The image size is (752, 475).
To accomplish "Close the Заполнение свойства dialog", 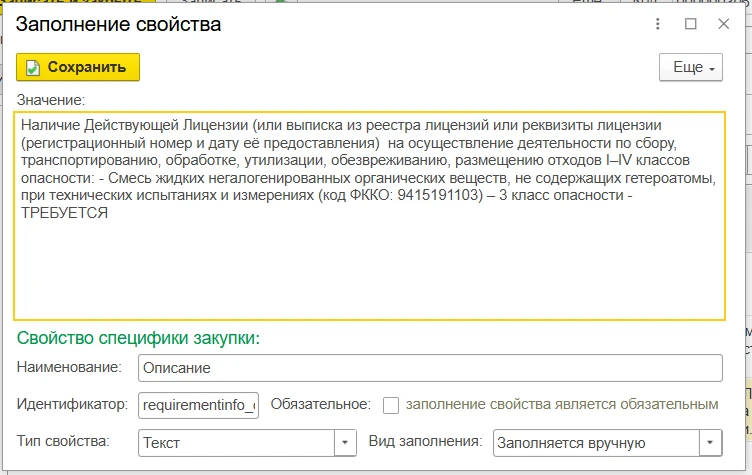I will 723,24.
